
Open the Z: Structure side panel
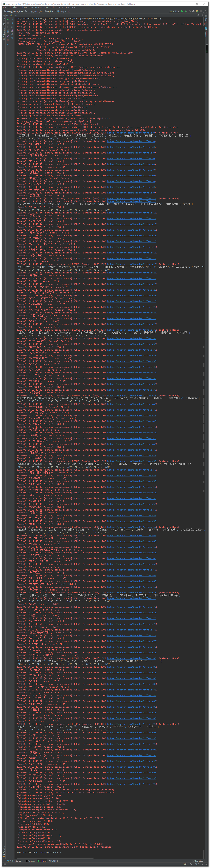coord(4,34)
